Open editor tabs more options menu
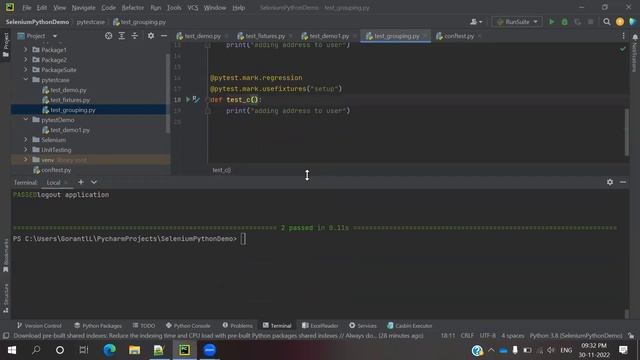This screenshot has width=640, height=360. tap(623, 36)
